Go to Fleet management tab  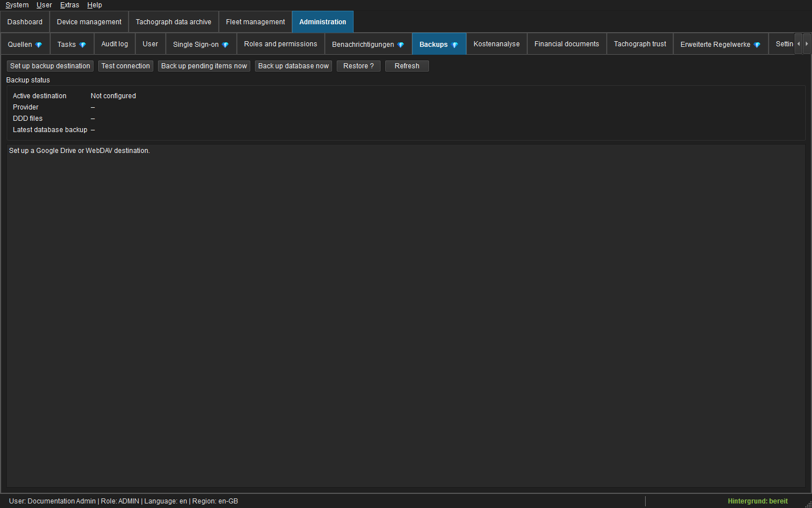pyautogui.click(x=255, y=22)
